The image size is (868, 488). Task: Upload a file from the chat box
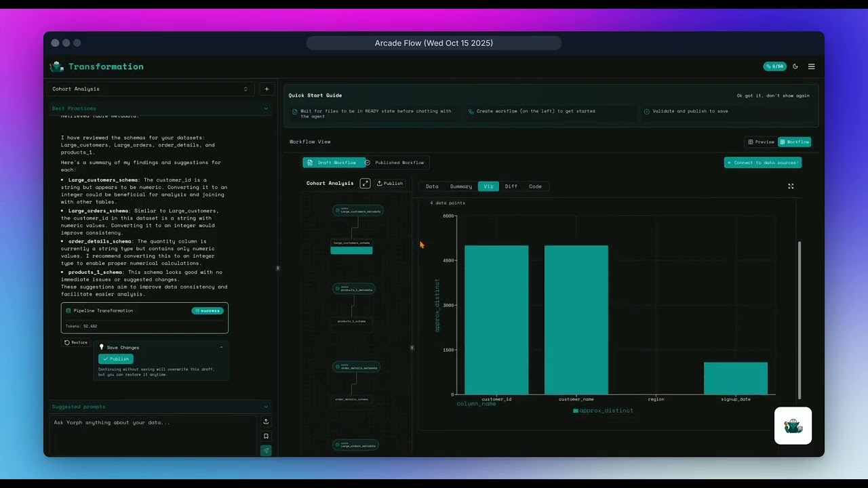[266, 422]
